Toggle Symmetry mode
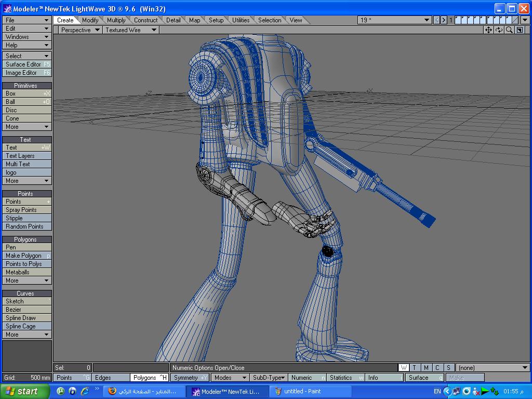 190,378
